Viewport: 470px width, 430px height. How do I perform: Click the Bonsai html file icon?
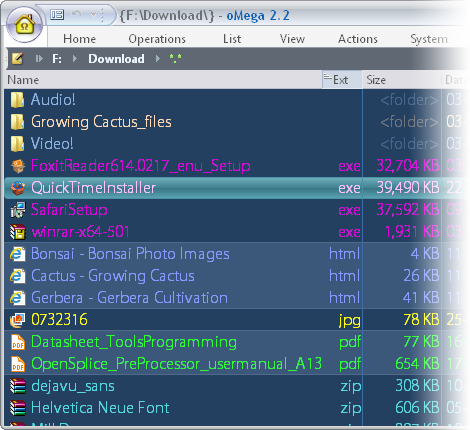point(18,254)
